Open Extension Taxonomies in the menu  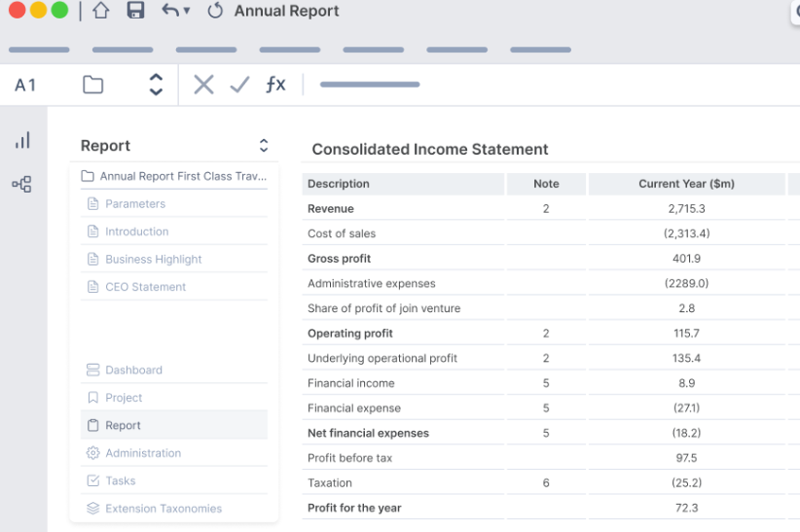174,508
